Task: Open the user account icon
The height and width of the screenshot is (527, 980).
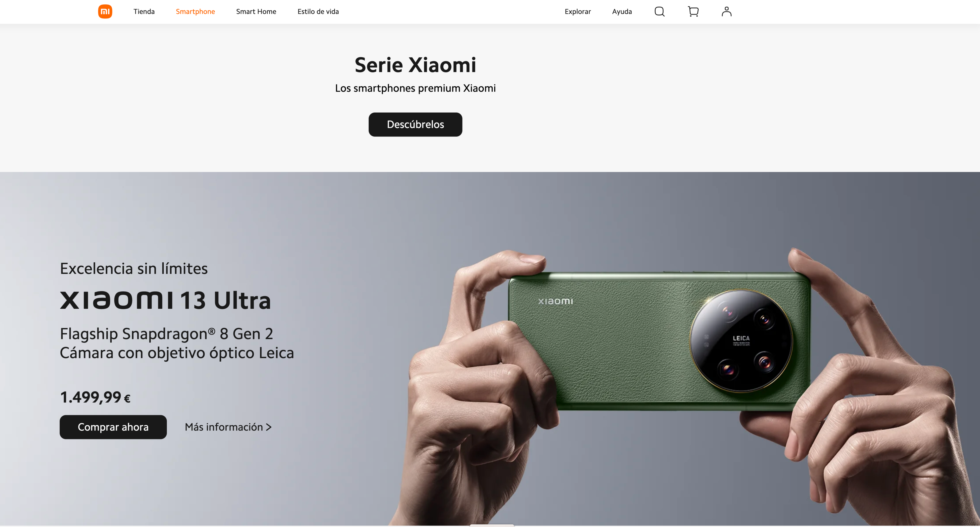Action: (x=727, y=11)
